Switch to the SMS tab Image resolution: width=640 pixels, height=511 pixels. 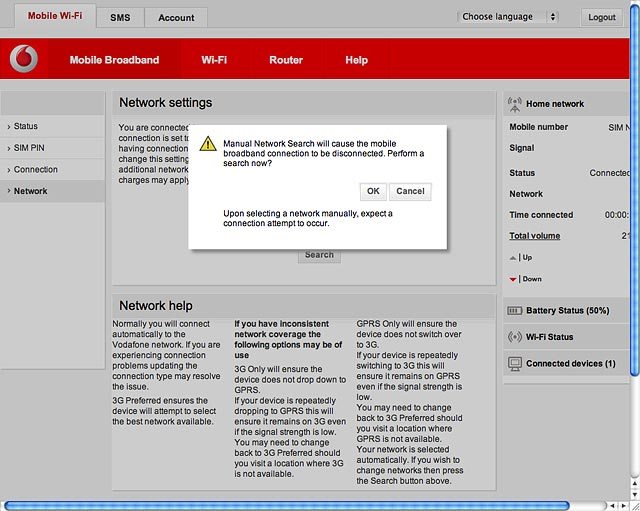(x=120, y=18)
